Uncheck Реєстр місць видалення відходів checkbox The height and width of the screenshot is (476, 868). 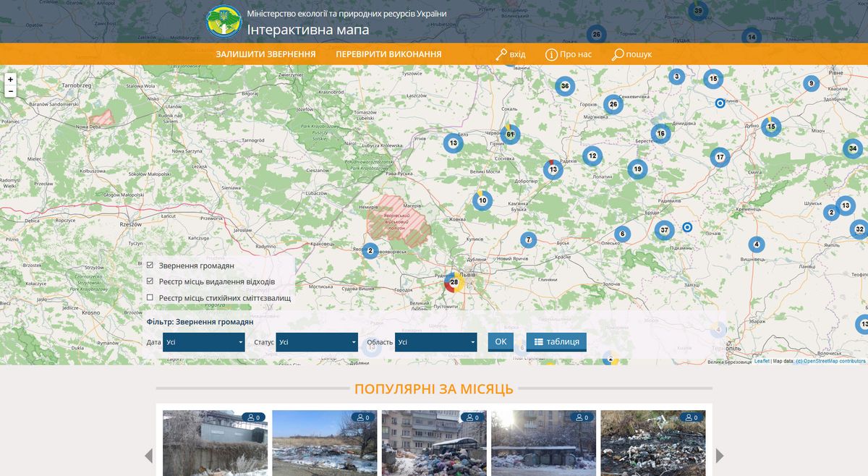(150, 281)
